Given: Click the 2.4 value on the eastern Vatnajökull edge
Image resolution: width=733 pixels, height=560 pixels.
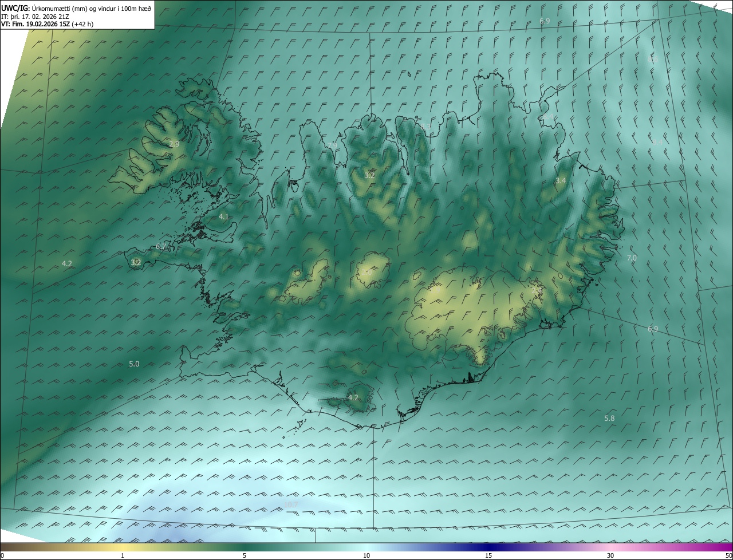Looking at the screenshot, I should point(537,291).
